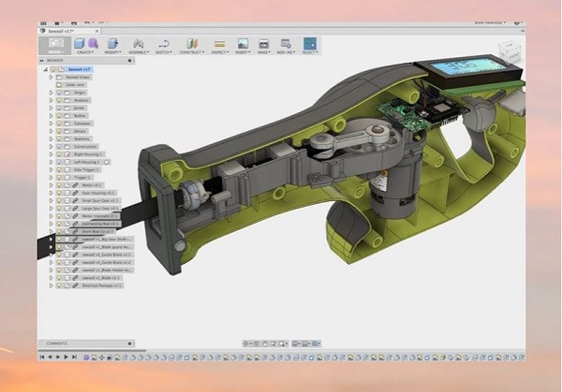The width and height of the screenshot is (562, 392).
Task: Click the Modify press-pull icon
Action: tap(112, 44)
